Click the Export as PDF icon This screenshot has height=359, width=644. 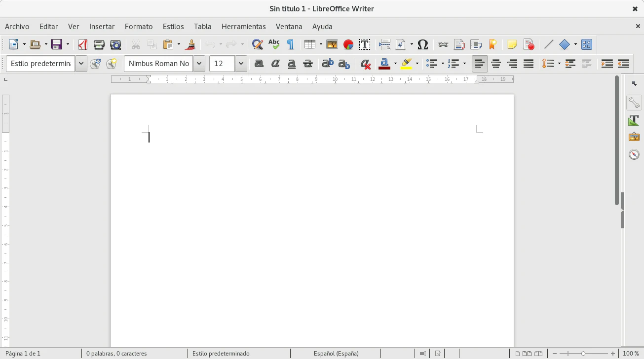tap(82, 45)
